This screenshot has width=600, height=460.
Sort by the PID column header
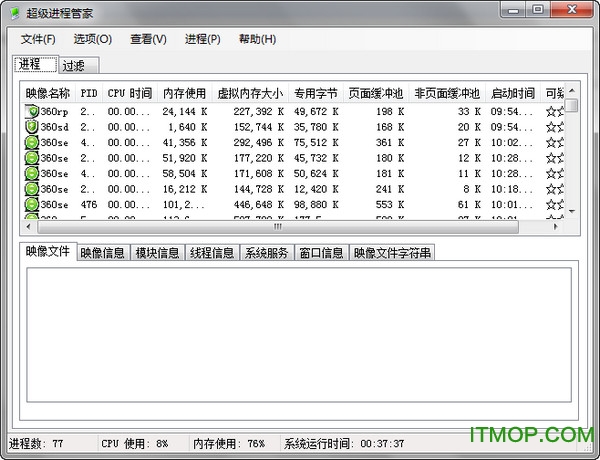pyautogui.click(x=89, y=93)
